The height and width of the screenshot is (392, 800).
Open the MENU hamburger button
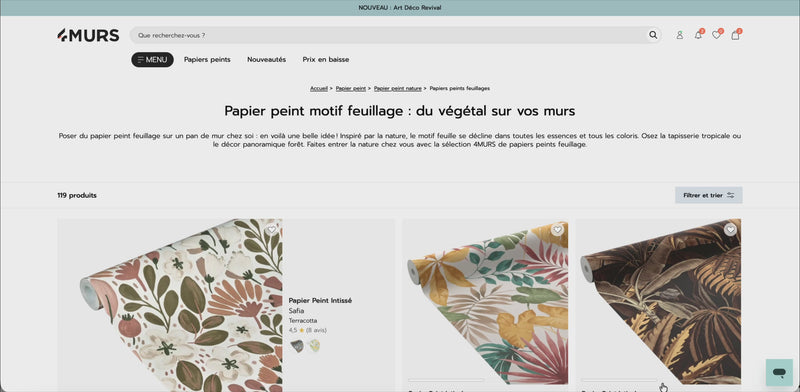(x=153, y=60)
